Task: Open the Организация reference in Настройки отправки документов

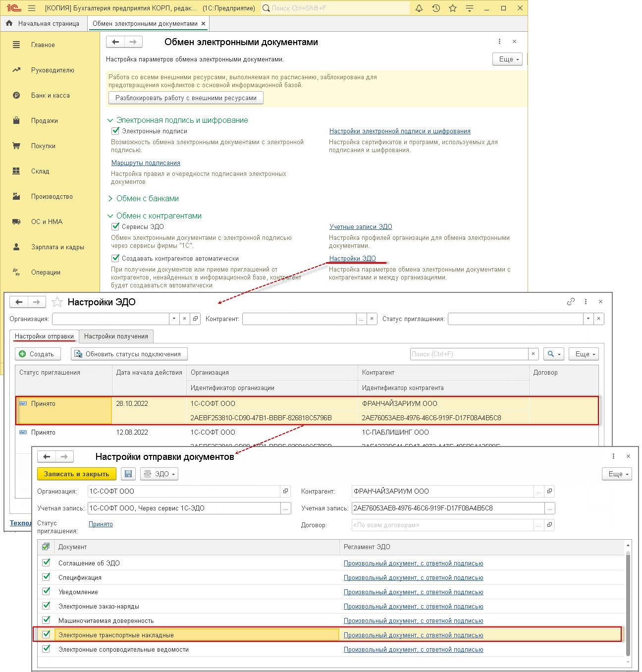Action: pos(285,491)
